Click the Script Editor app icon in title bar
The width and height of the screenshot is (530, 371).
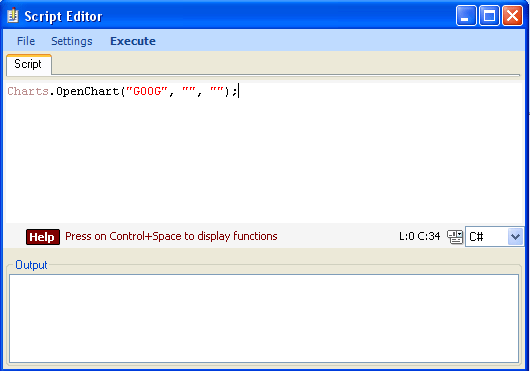coord(13,16)
